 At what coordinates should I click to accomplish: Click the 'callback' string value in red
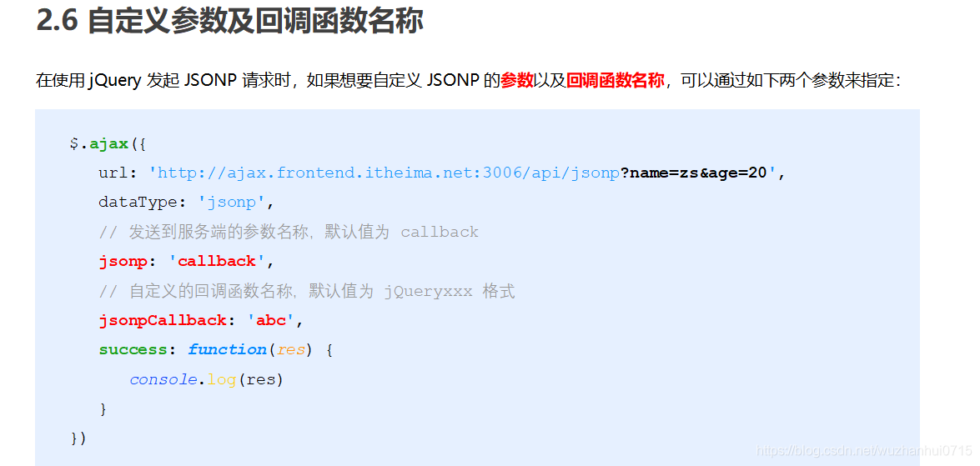[217, 261]
